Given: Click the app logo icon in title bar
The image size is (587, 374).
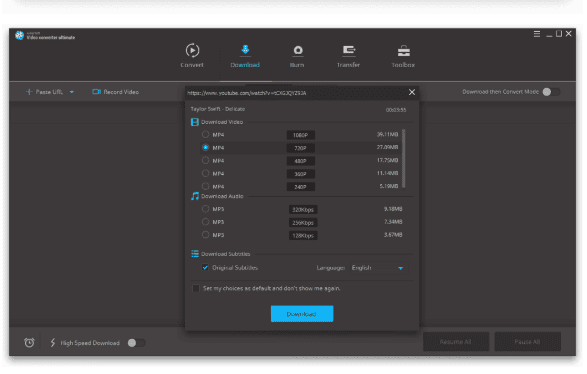Looking at the screenshot, I should tap(19, 36).
